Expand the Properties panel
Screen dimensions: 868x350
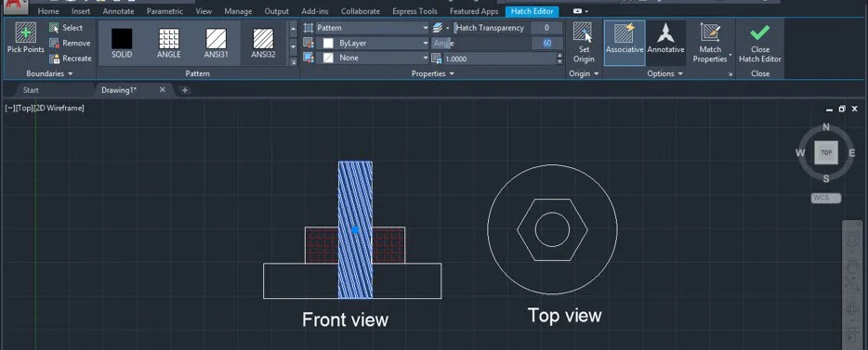(433, 73)
